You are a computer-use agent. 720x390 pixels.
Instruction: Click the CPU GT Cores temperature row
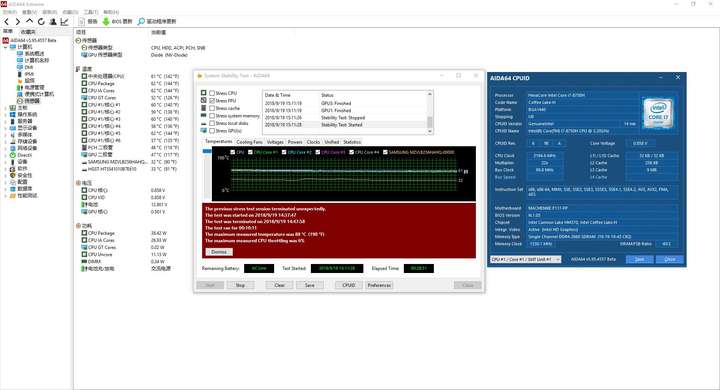[130, 98]
